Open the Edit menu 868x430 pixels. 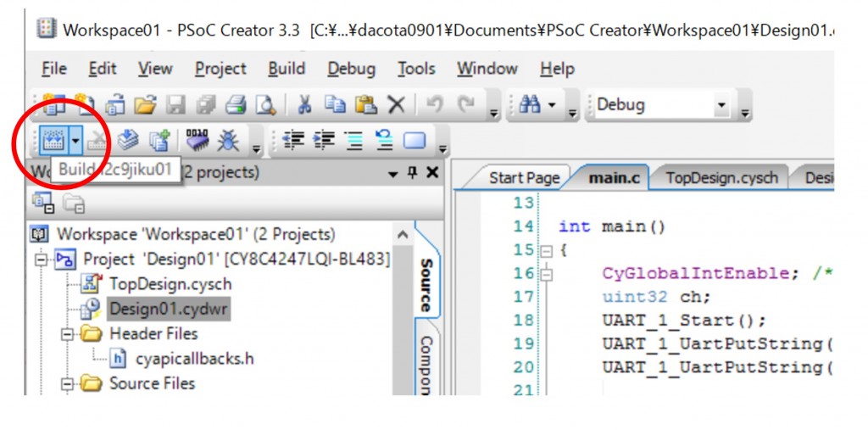(x=103, y=69)
